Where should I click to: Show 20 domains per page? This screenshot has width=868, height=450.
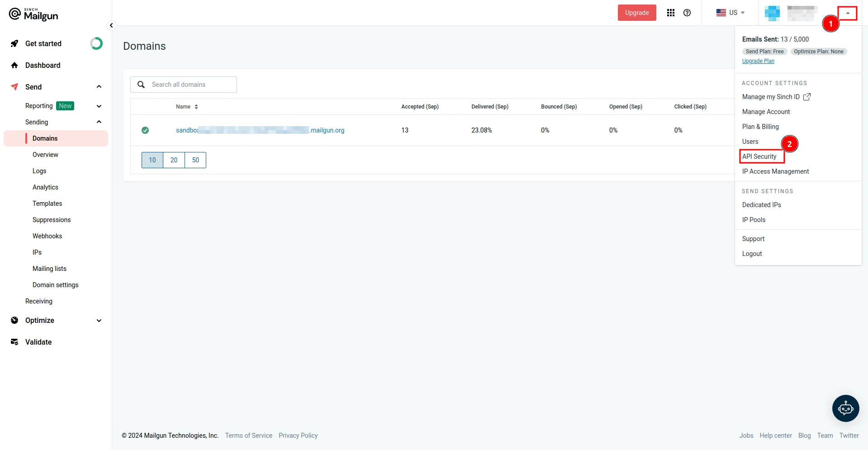click(174, 160)
